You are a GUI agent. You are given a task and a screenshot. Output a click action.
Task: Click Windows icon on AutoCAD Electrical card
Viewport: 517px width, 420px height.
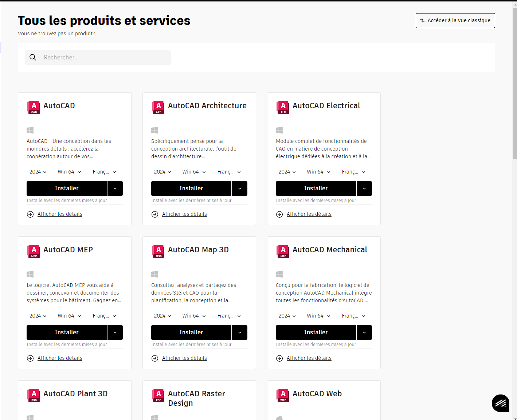[x=279, y=130]
